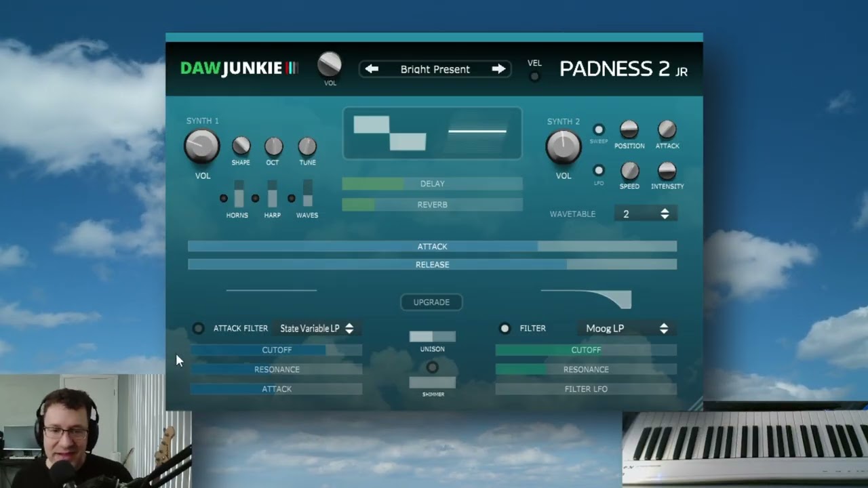Toggle the HORNS layer on/off dot
868x488 pixels.
coord(224,199)
